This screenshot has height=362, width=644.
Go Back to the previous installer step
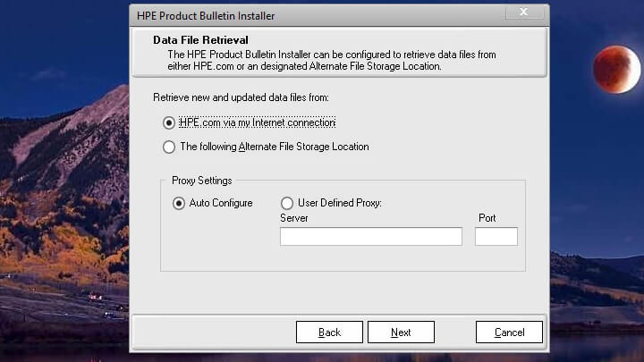(x=329, y=333)
